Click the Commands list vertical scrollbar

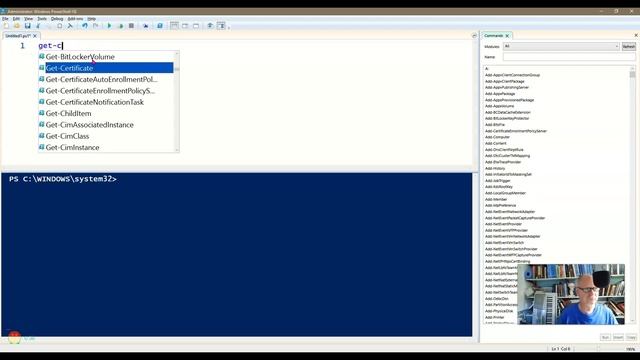pos(632,194)
